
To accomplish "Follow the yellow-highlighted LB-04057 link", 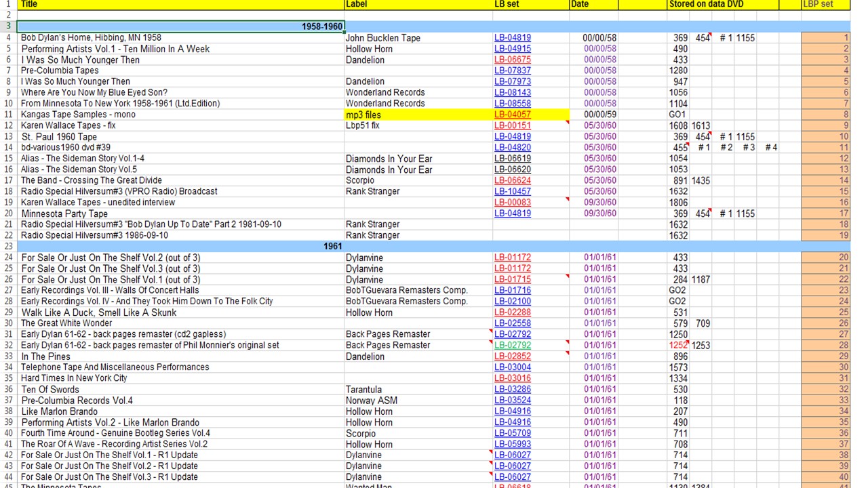I will (x=512, y=115).
